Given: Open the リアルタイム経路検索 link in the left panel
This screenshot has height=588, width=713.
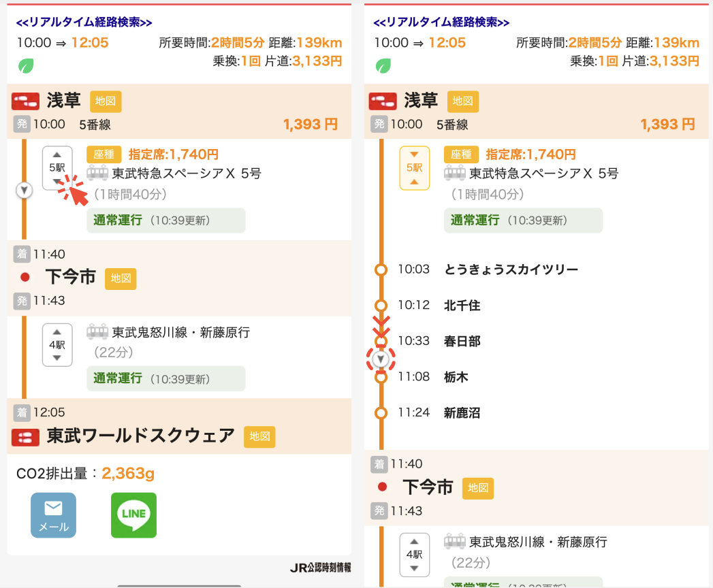Looking at the screenshot, I should coord(84,22).
